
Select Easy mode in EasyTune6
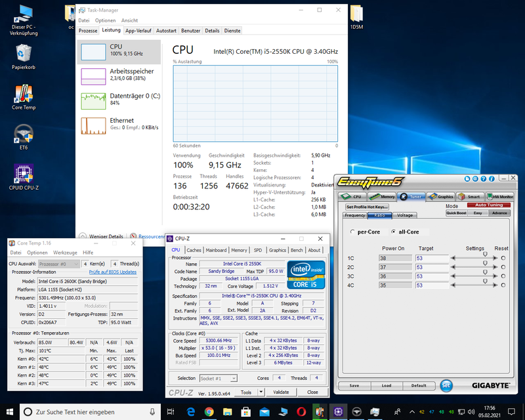[x=478, y=213]
